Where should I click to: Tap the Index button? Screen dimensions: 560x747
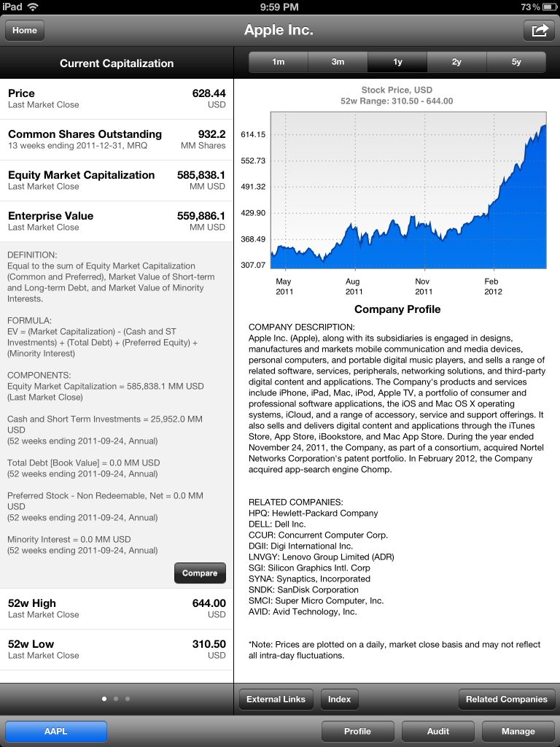[x=339, y=700]
